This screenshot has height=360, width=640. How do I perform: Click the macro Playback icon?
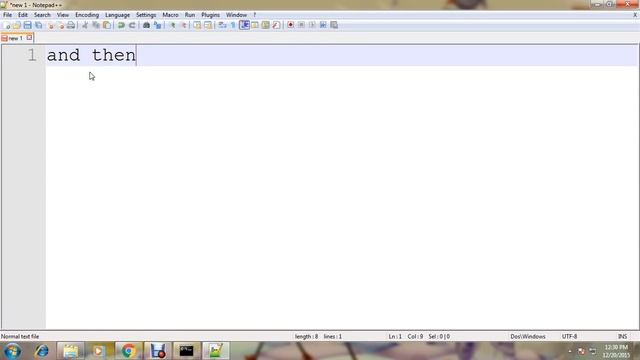(312, 25)
